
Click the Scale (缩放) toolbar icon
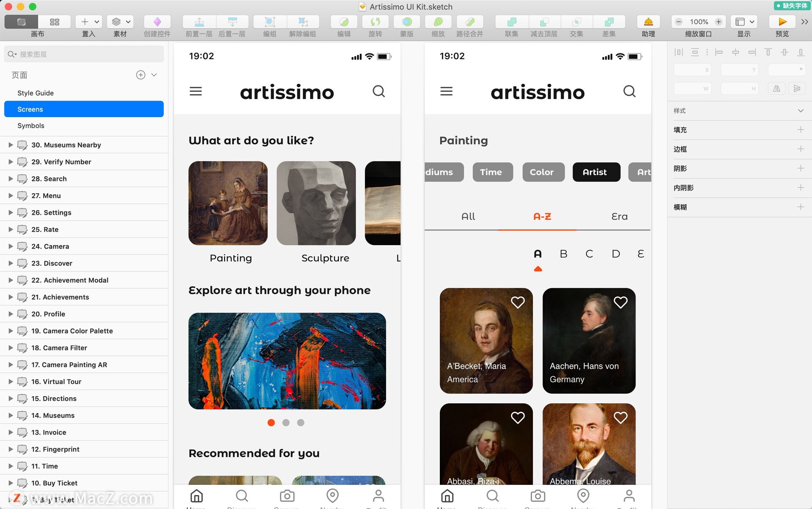(438, 22)
